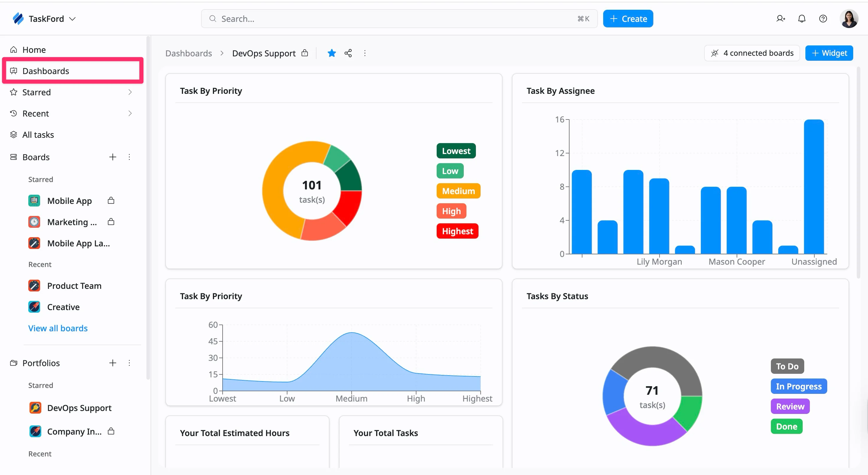Click the dashboard privacy lock icon

pos(305,53)
